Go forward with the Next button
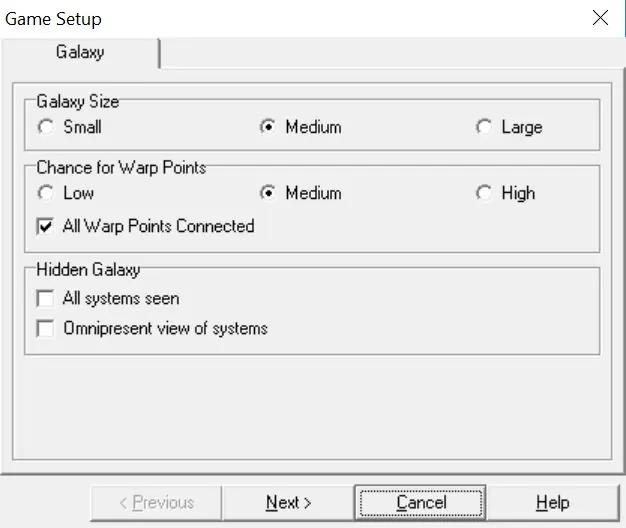The height and width of the screenshot is (528, 626). 288,503
